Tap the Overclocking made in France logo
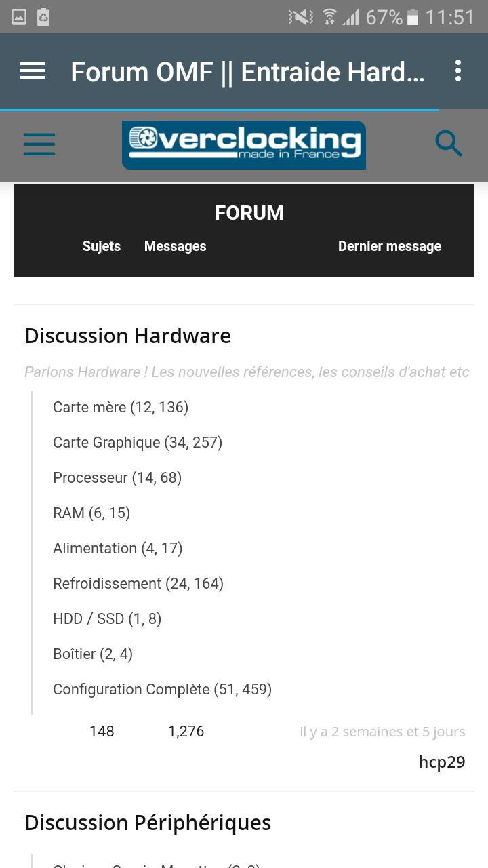Screen dimensions: 488x868 click(243, 144)
